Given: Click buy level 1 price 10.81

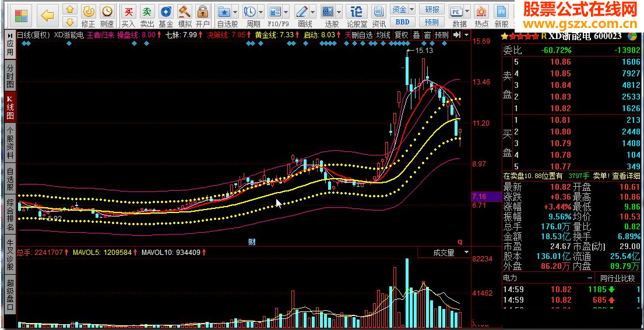Looking at the screenshot, I should pyautogui.click(x=561, y=120).
